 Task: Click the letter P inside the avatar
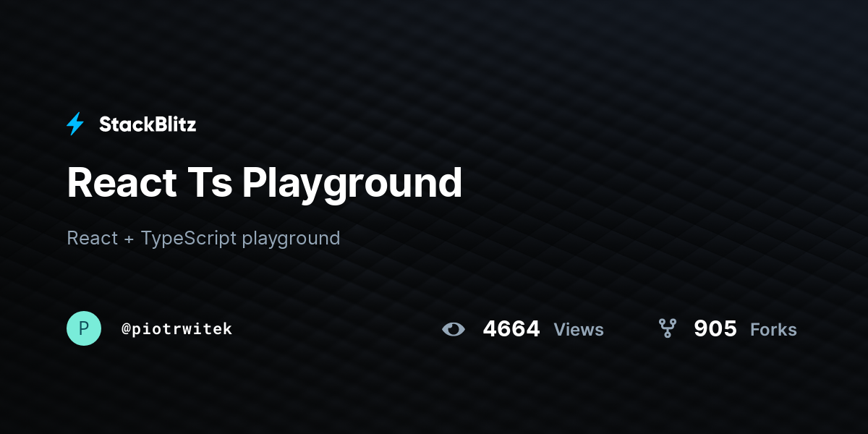pos(84,328)
